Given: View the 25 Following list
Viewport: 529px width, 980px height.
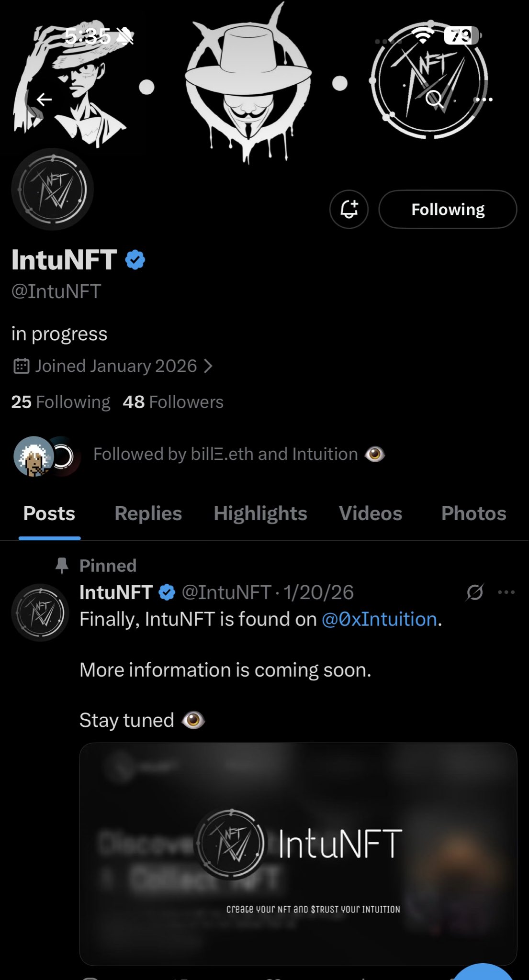Looking at the screenshot, I should 61,402.
